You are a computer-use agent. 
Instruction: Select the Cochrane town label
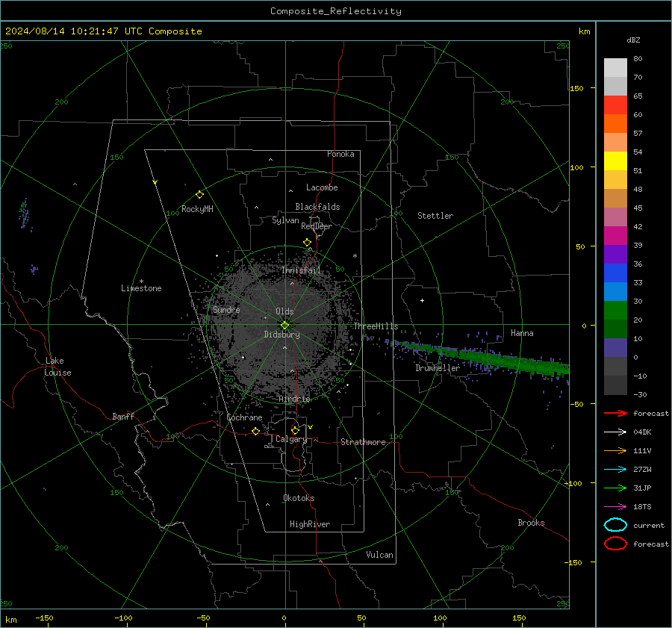244,417
